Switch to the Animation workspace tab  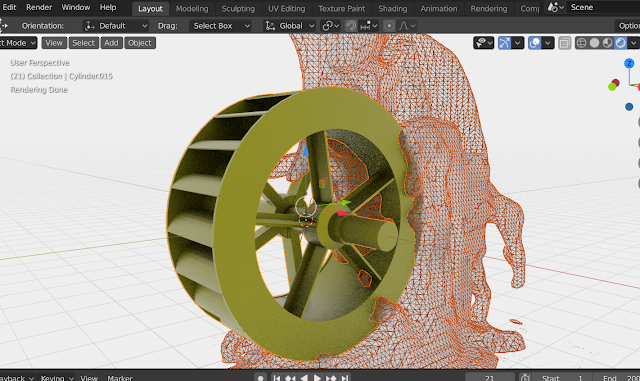439,9
